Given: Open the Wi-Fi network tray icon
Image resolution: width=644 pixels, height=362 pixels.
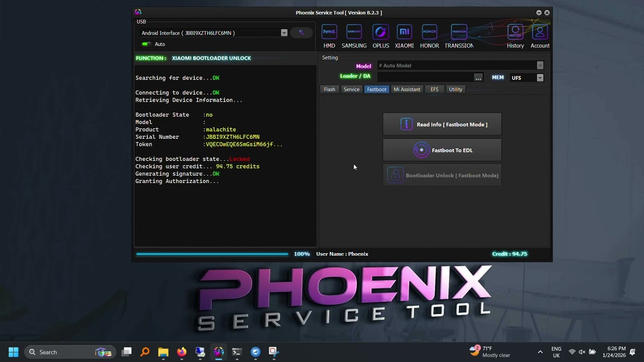Looking at the screenshot, I should pos(572,352).
